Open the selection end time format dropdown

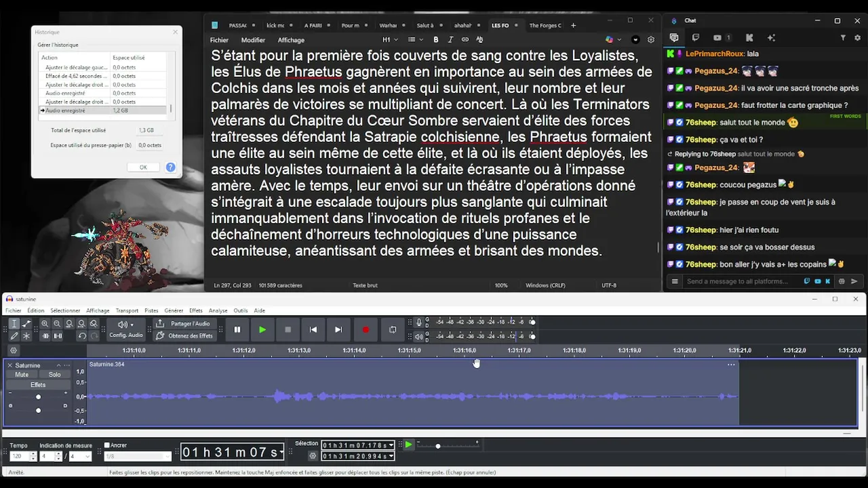pos(391,456)
